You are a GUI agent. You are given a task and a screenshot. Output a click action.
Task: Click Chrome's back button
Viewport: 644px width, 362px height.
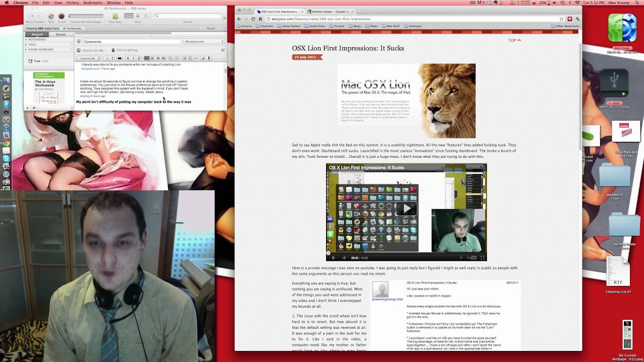[x=239, y=19]
